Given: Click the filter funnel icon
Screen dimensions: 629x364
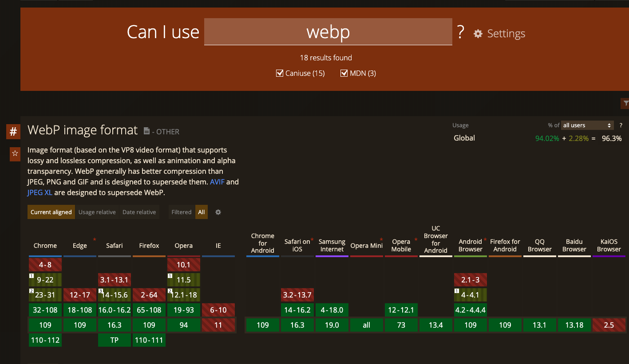Looking at the screenshot, I should [x=625, y=104].
